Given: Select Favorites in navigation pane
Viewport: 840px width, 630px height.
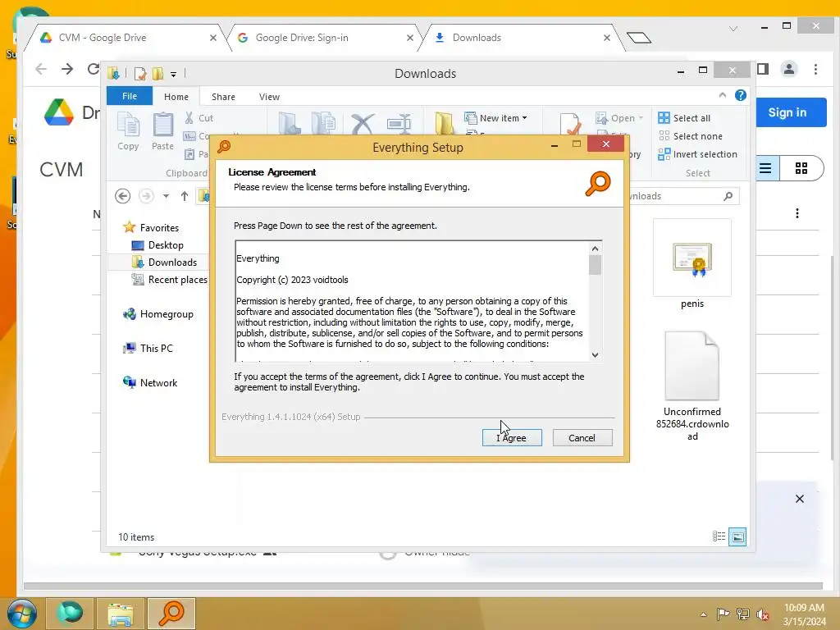Looking at the screenshot, I should coord(152,228).
